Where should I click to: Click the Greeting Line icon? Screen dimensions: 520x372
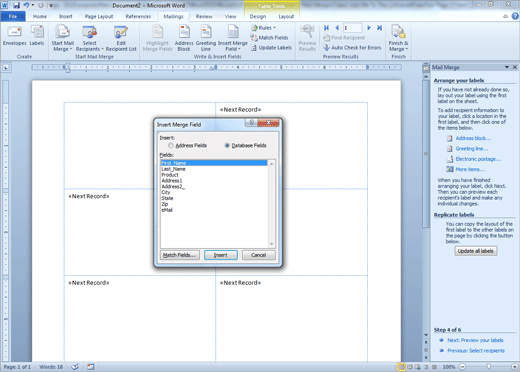click(x=206, y=39)
